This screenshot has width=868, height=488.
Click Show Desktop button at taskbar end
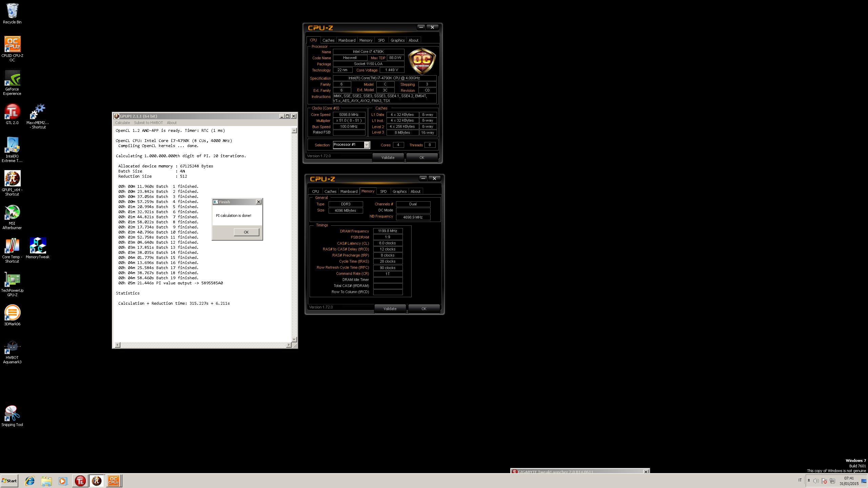pos(864,481)
